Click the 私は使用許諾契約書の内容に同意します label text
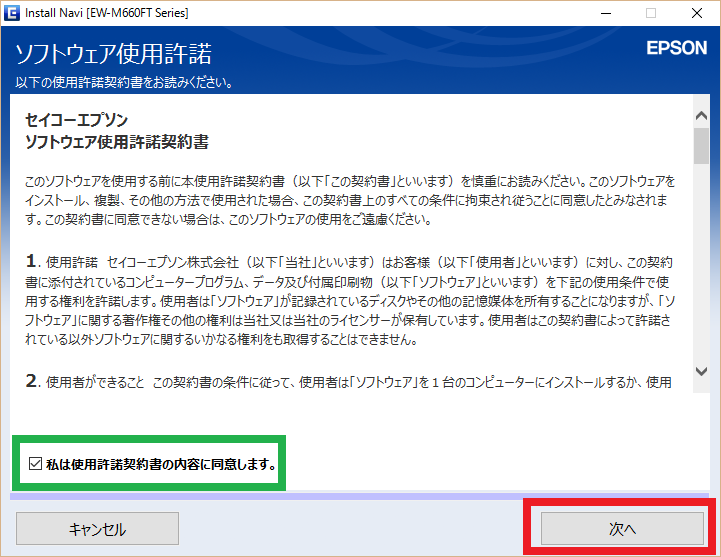The image size is (721, 557). [160, 465]
